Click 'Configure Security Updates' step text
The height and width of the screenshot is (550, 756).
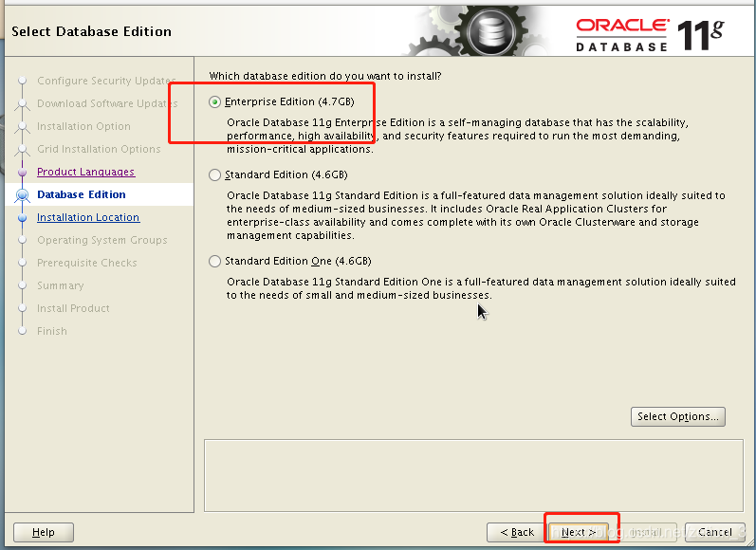pos(106,81)
